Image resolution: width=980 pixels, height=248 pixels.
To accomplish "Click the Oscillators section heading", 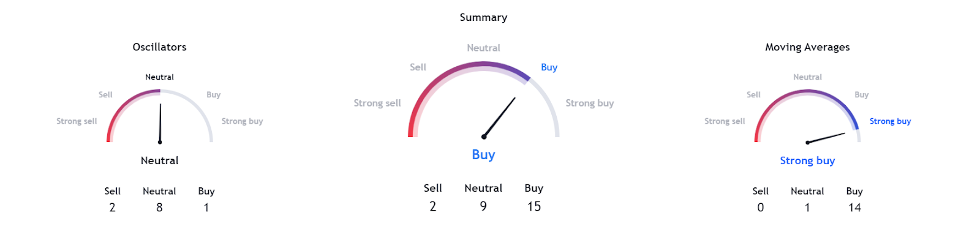I will [x=159, y=47].
